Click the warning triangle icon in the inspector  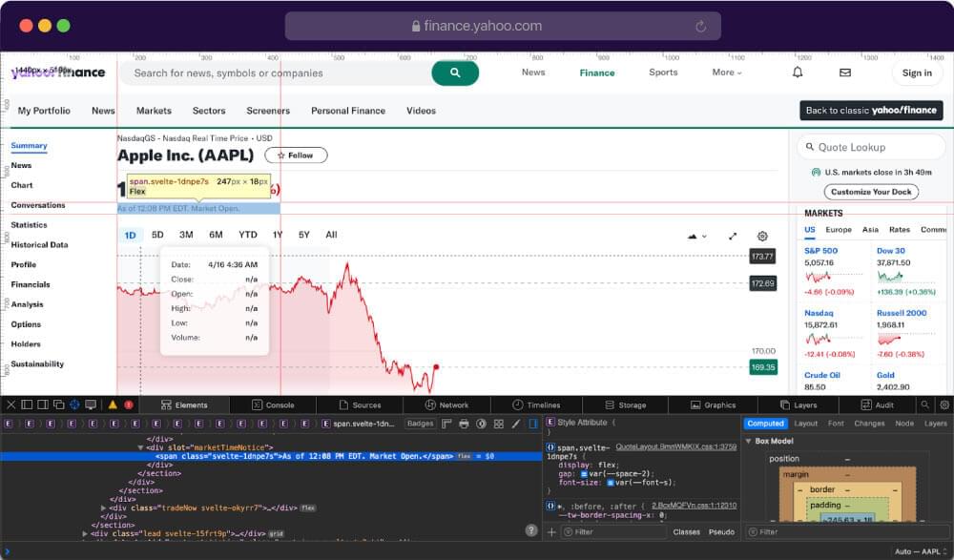click(x=113, y=404)
